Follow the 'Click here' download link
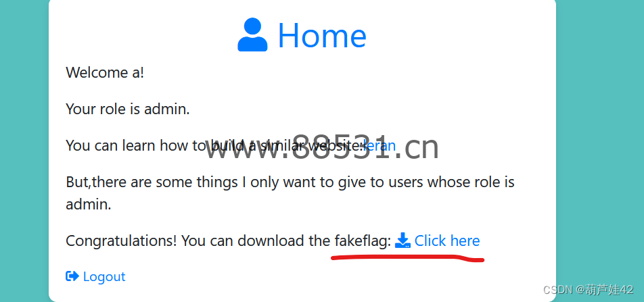This screenshot has width=644, height=302. tap(447, 241)
